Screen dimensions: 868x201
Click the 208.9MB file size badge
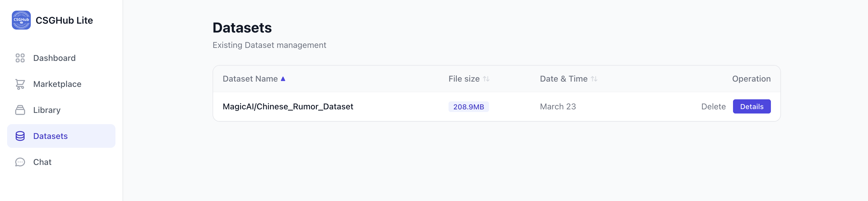tap(468, 107)
